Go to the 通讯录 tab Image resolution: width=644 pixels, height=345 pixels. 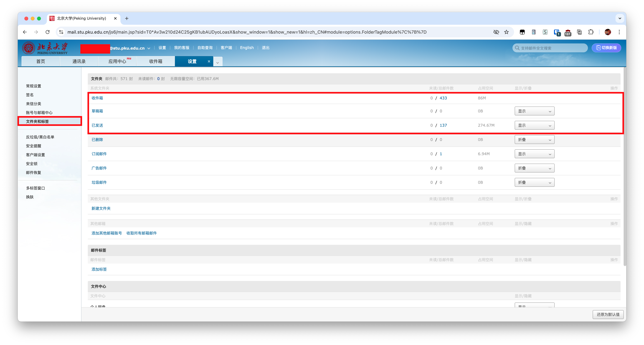click(x=79, y=61)
